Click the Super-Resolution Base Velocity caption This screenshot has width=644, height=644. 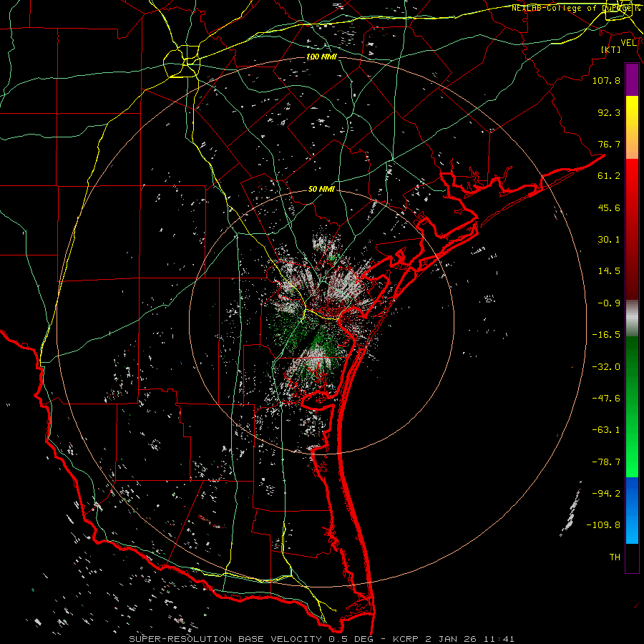click(x=321, y=639)
